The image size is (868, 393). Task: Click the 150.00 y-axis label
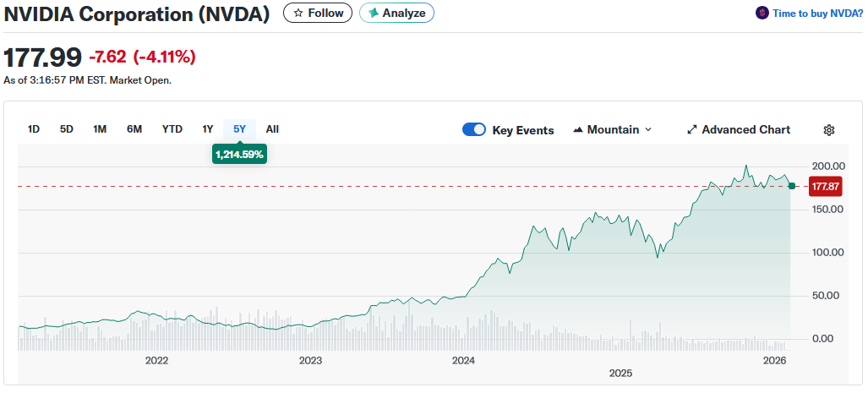(x=827, y=210)
